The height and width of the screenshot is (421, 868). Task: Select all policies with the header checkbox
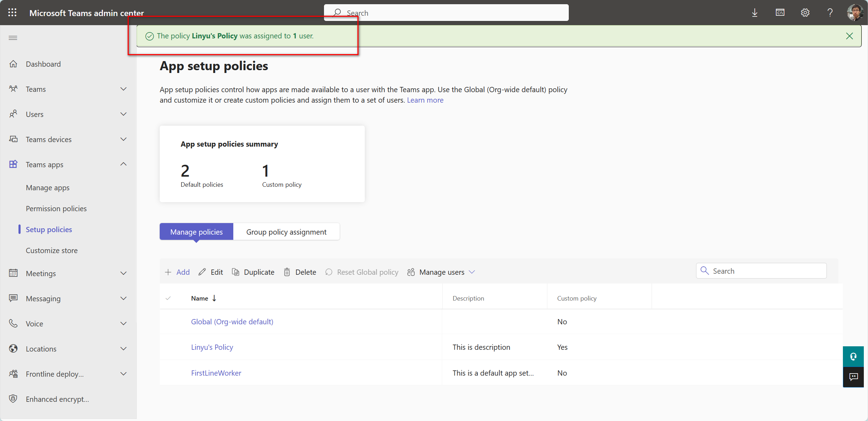pos(168,298)
